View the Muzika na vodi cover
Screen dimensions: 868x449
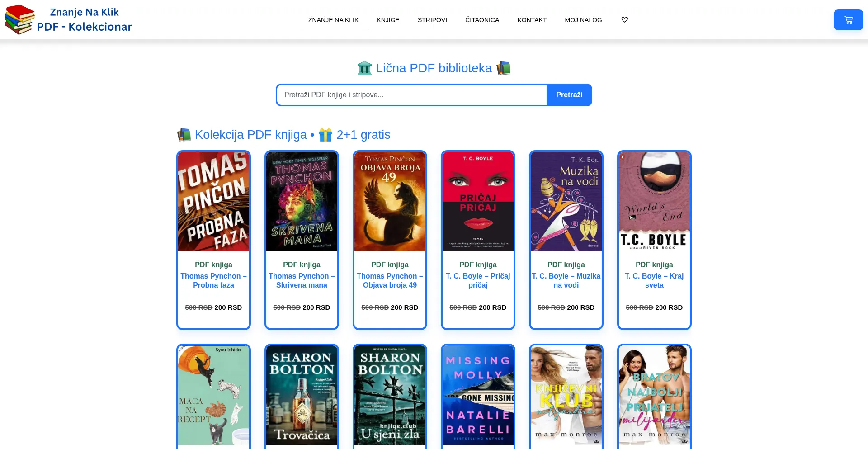pyautogui.click(x=566, y=202)
